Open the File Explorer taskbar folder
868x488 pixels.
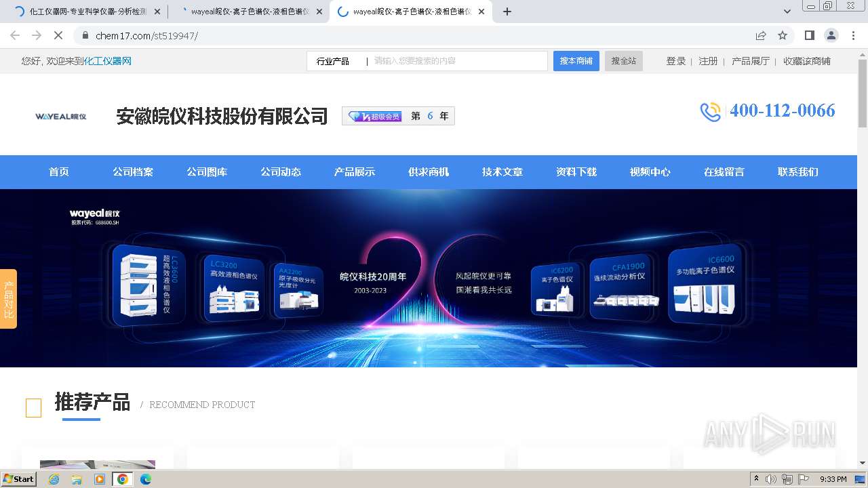77,479
